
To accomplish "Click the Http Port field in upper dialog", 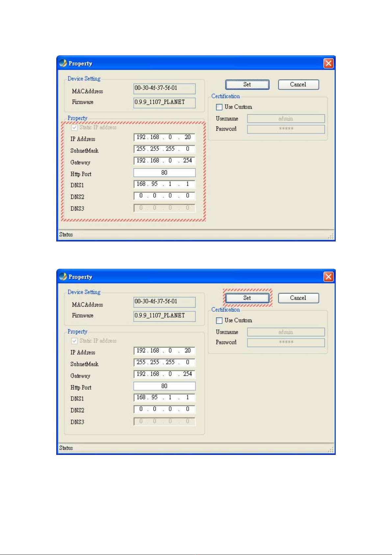I will pos(164,173).
